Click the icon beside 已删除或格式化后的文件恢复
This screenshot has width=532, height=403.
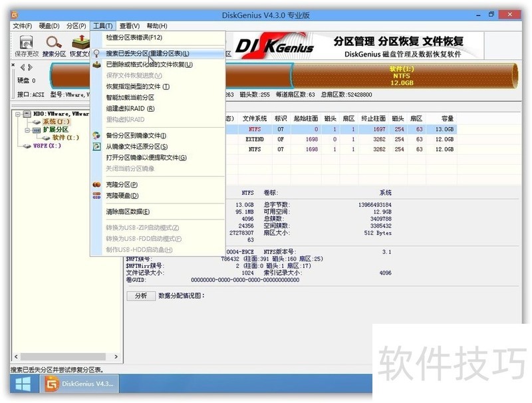(96, 65)
